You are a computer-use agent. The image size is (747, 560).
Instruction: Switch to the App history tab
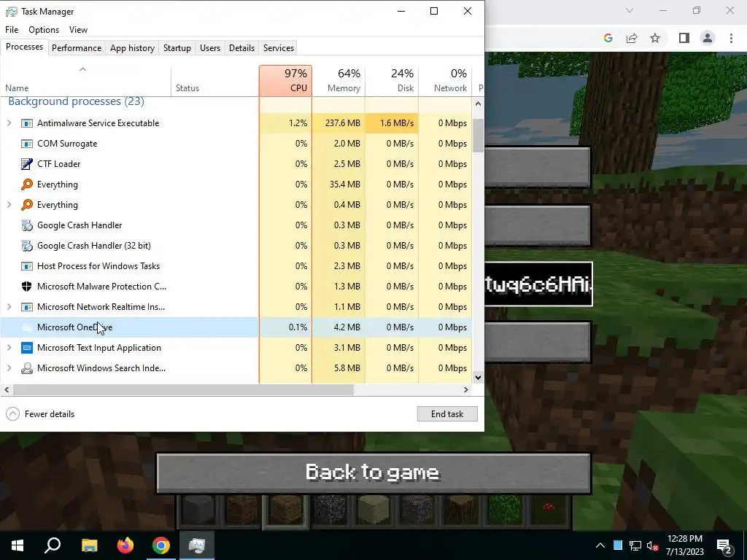coord(133,48)
